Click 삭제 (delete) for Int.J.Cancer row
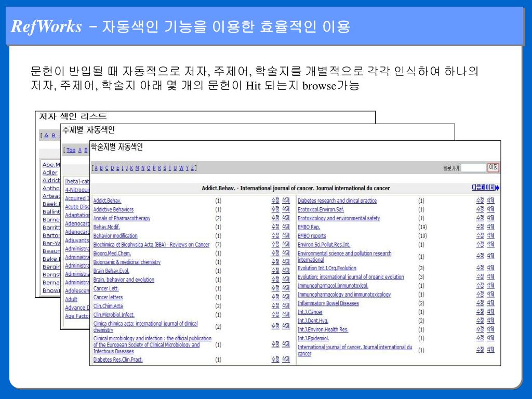The width and height of the screenshot is (532, 399). pos(490,312)
